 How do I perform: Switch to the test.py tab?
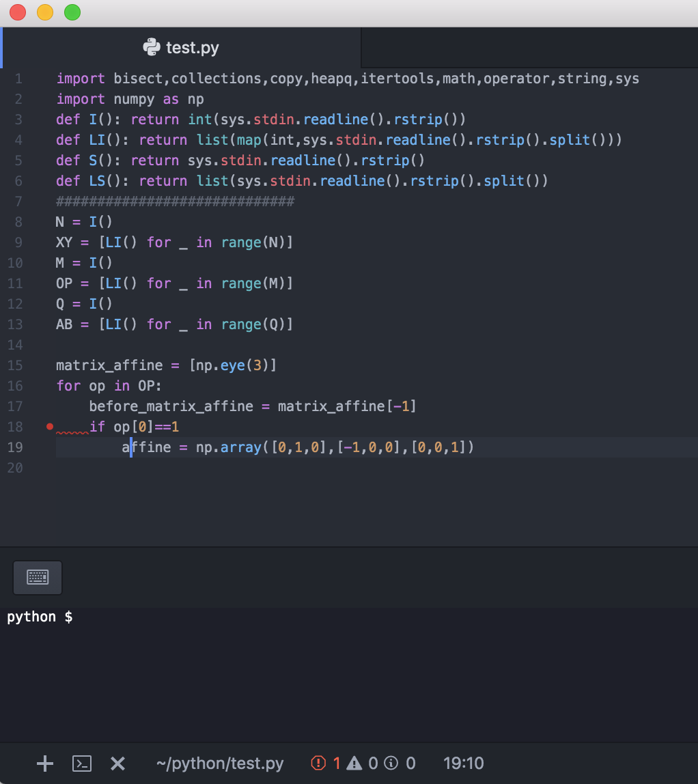(x=192, y=47)
